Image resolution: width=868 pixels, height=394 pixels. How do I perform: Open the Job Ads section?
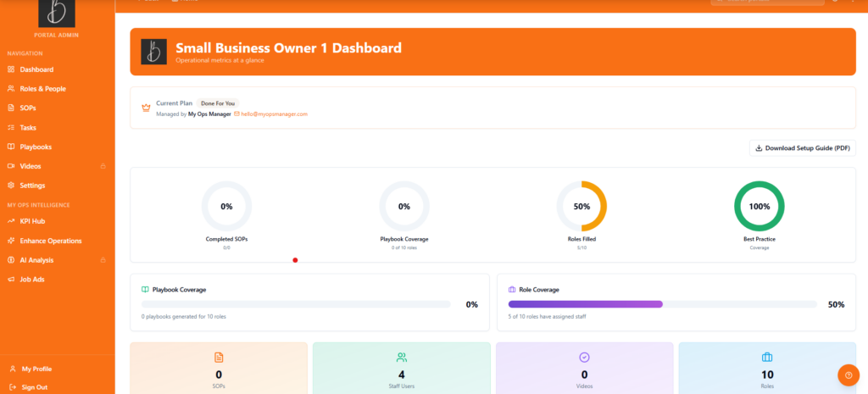34,279
